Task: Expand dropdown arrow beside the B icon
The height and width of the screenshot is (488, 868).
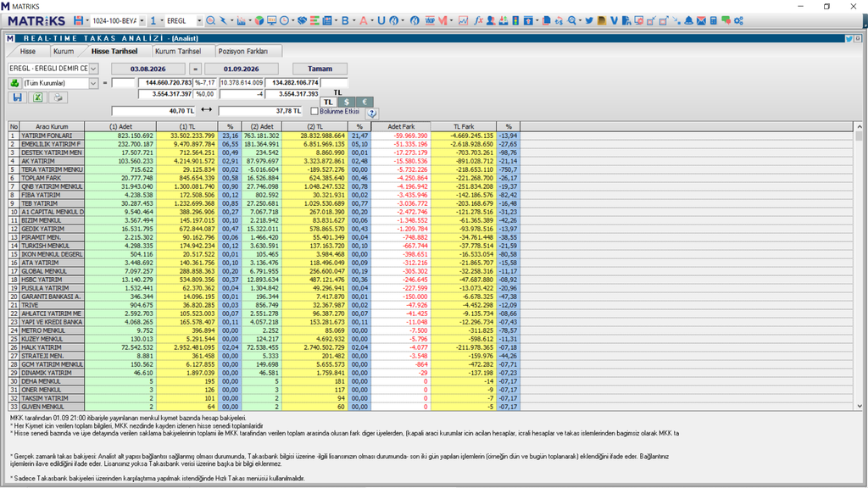Action: [354, 20]
